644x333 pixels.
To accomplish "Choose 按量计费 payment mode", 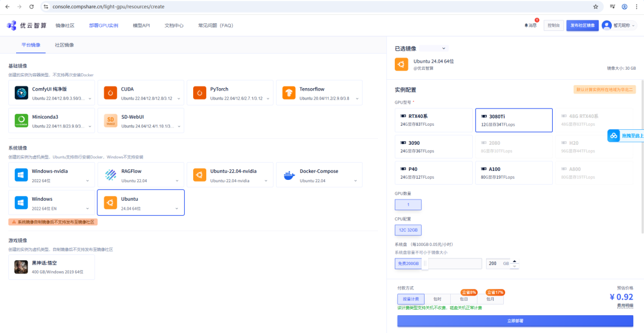I will (x=411, y=300).
